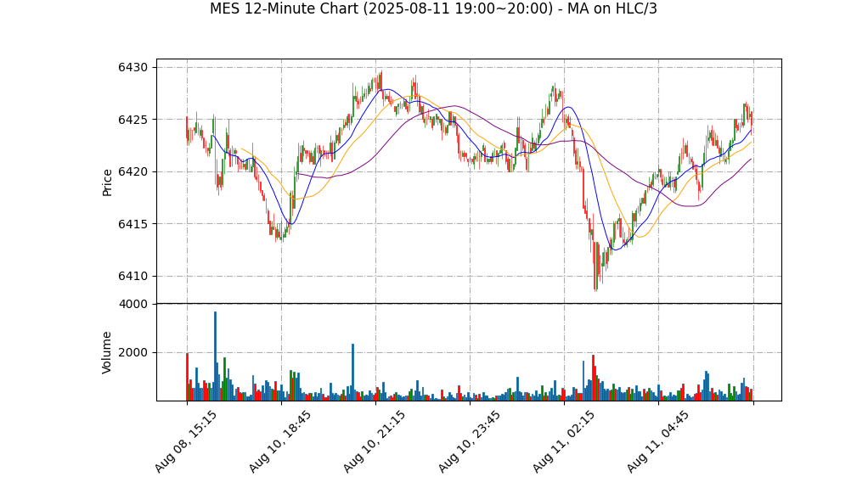Click the 2000 volume axis label
The width and height of the screenshot is (868, 488).
132,352
